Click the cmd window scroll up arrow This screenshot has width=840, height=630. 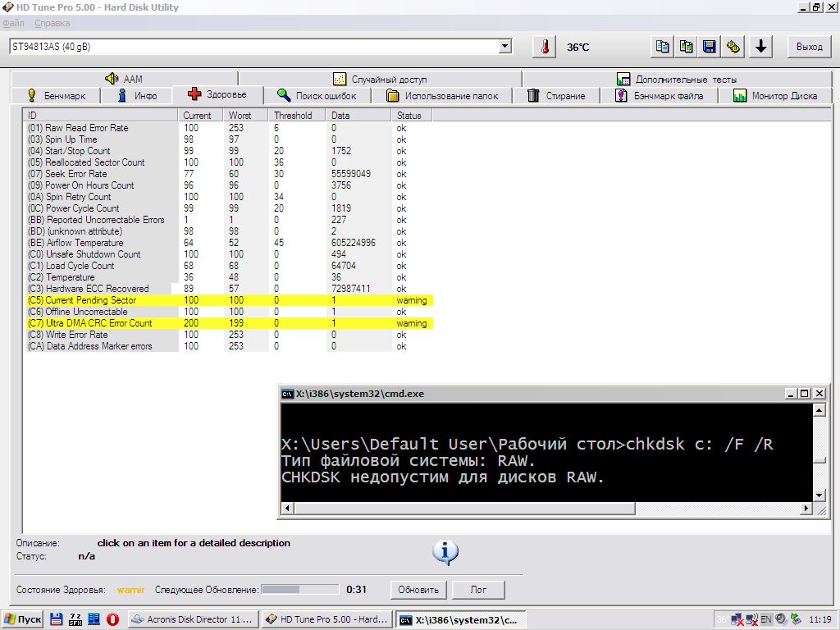pos(819,410)
